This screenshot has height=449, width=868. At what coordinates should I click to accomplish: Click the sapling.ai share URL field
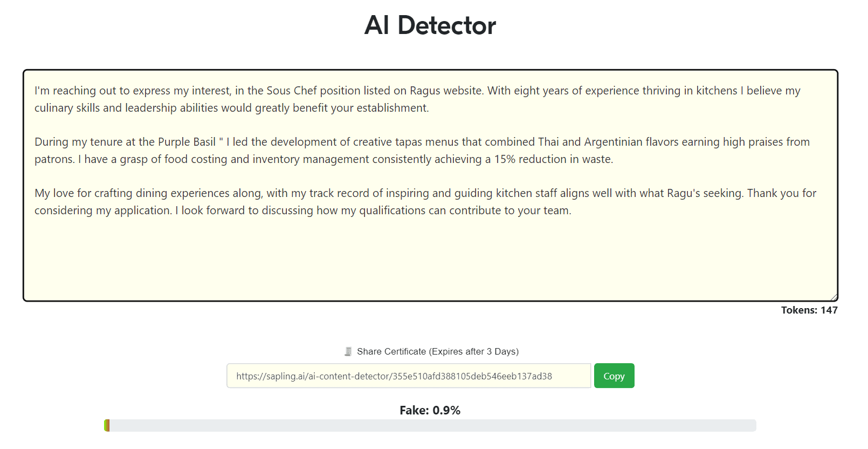coord(408,376)
